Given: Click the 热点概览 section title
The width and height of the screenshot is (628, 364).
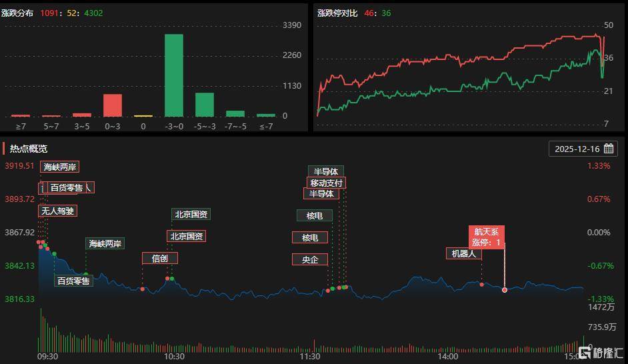Looking at the screenshot, I should [x=29, y=149].
